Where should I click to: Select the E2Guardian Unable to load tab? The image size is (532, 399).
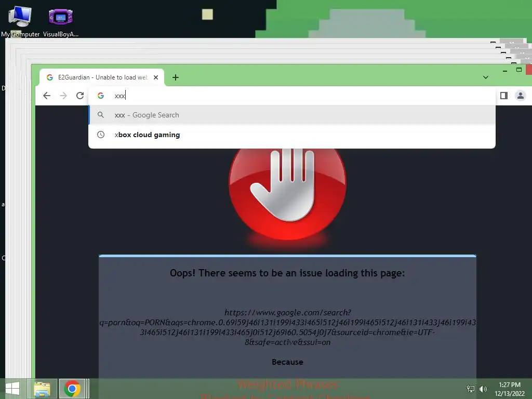[x=102, y=77]
